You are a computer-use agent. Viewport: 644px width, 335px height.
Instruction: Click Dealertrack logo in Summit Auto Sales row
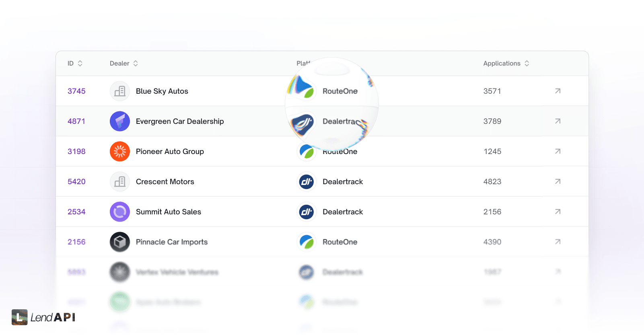coord(307,212)
